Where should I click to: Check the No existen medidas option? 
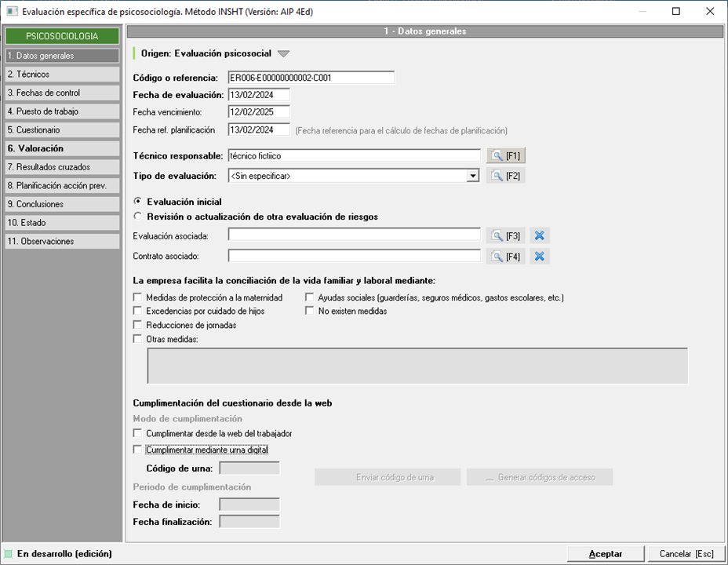pyautogui.click(x=310, y=312)
